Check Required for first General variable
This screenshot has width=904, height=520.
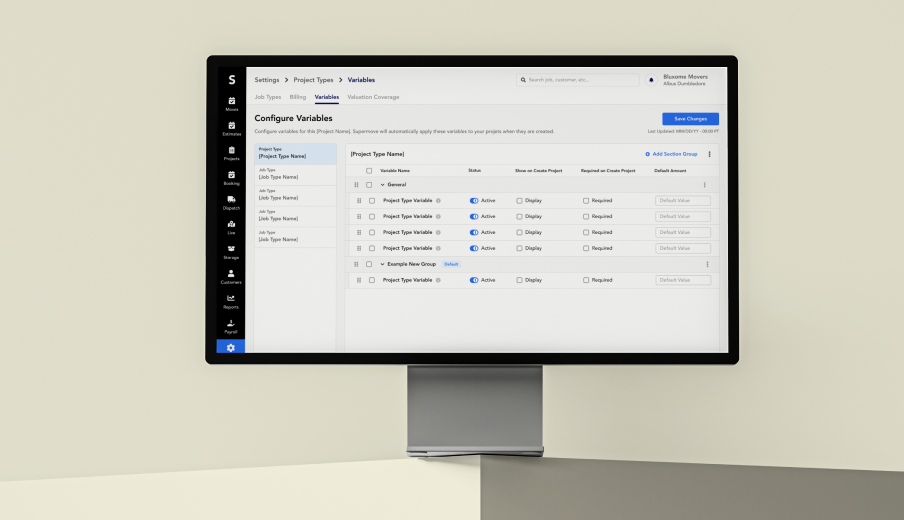point(586,201)
